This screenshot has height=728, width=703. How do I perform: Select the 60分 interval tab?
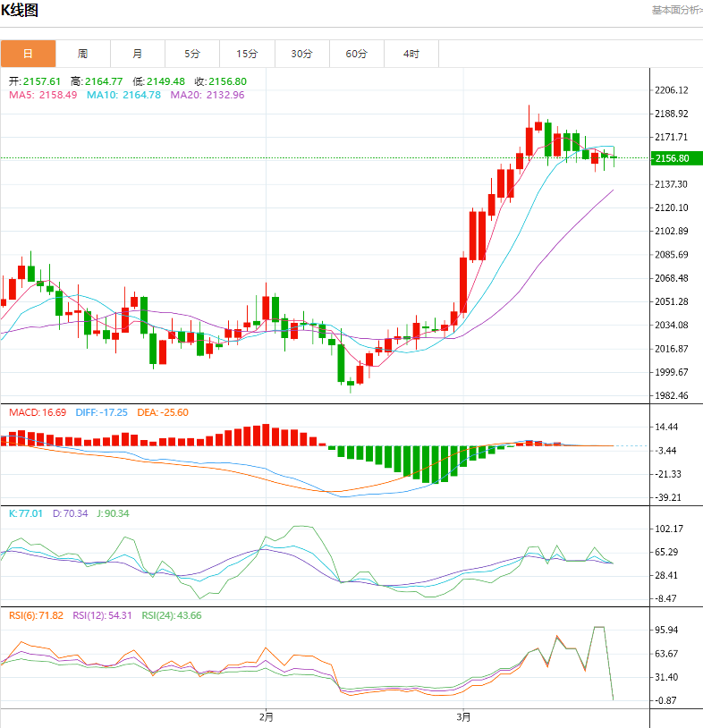click(x=356, y=54)
